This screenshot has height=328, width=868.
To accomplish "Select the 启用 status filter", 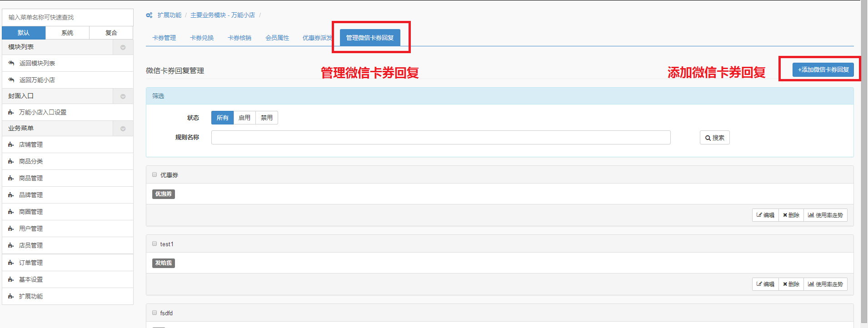I will 244,118.
